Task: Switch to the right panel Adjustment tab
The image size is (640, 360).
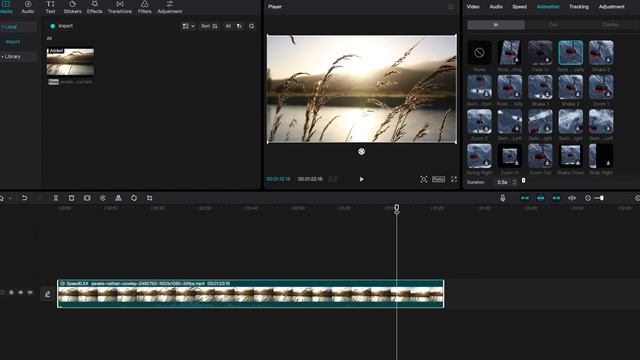Action: pyautogui.click(x=611, y=7)
